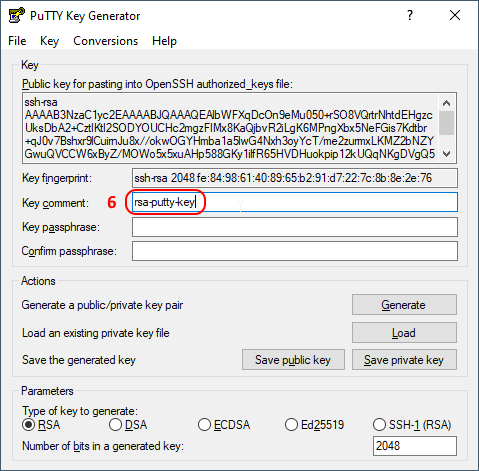Load an existing private key file
The height and width of the screenshot is (471, 479).
point(404,332)
